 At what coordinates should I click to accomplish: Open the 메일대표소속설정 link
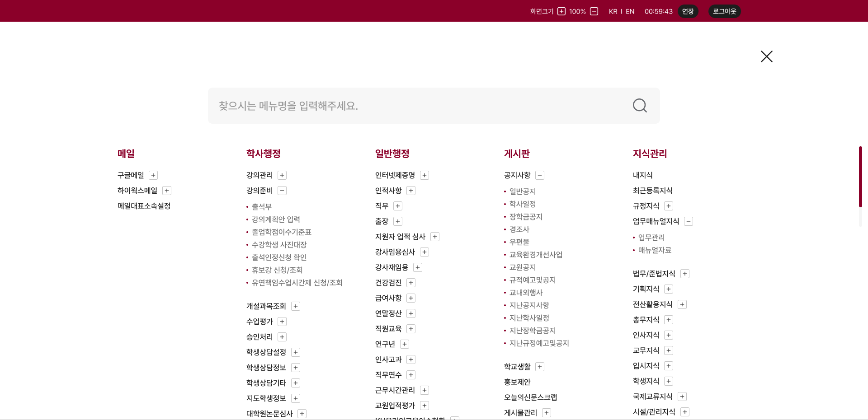pos(144,206)
